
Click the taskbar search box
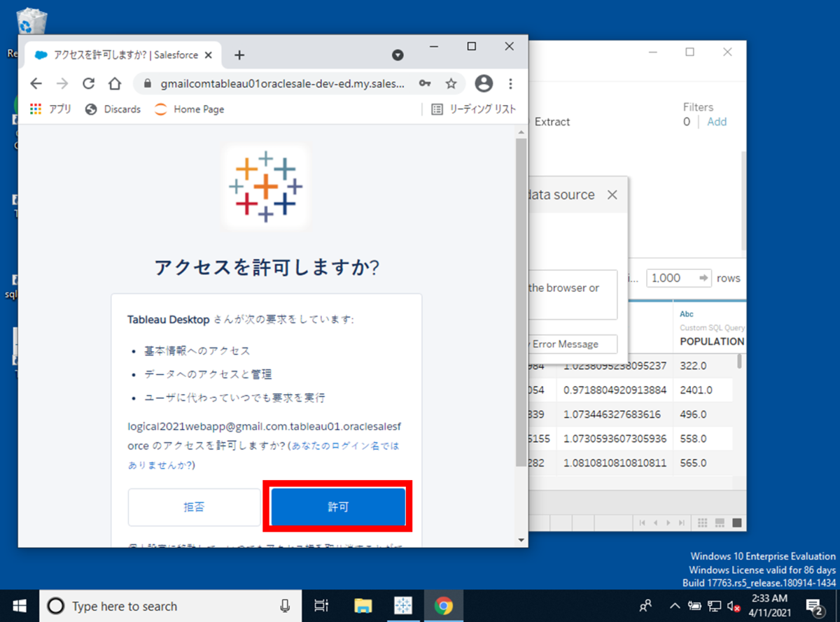pos(170,606)
